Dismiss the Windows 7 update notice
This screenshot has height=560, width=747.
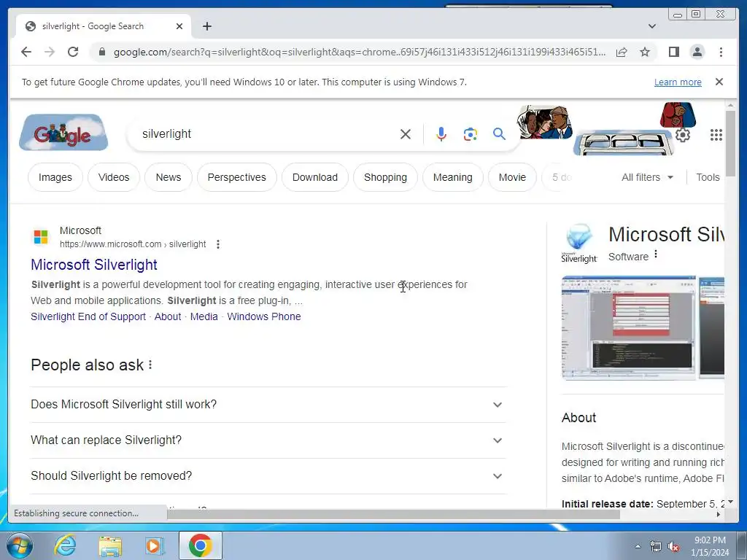719,82
